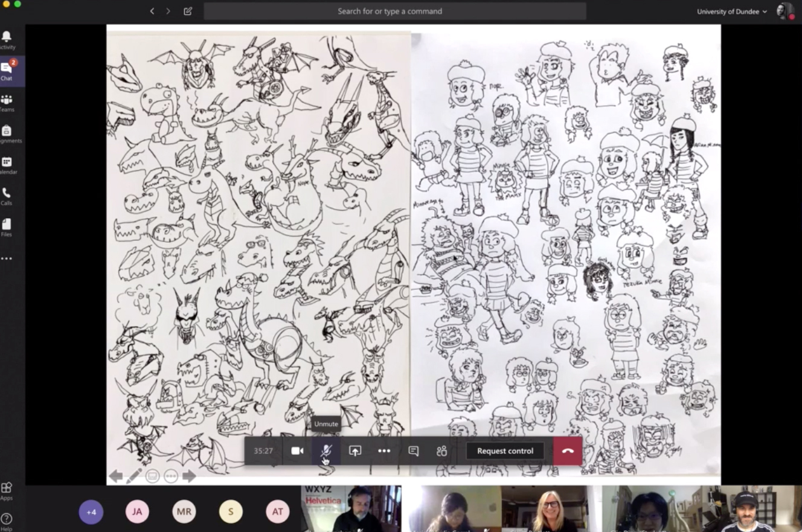Hang up the call with the red button
This screenshot has width=802, height=532.
(x=566, y=450)
